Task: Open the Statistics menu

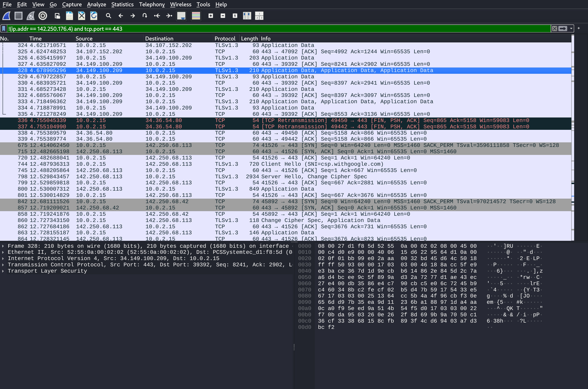Action: tap(122, 5)
